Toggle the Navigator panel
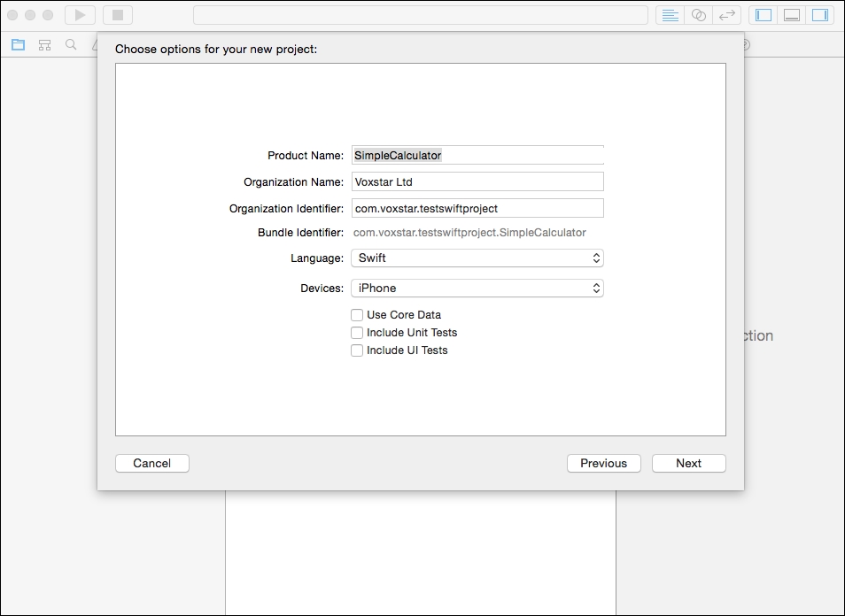This screenshot has height=616, width=845. pyautogui.click(x=764, y=15)
